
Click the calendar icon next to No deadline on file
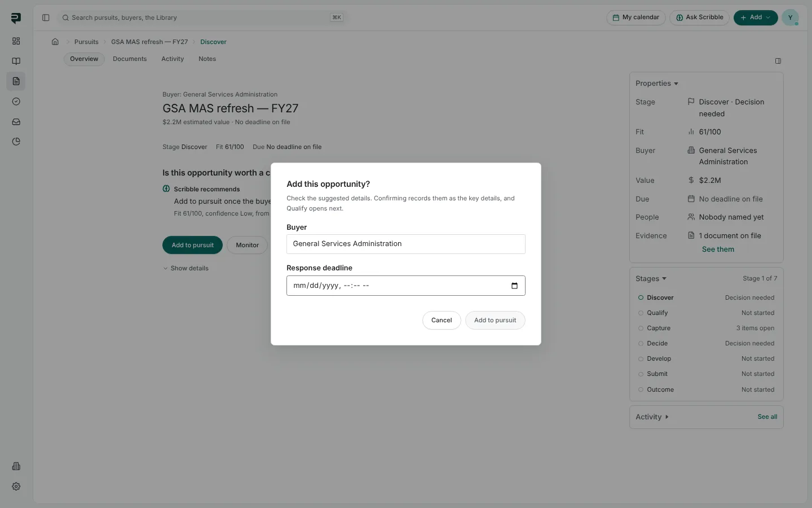691,199
